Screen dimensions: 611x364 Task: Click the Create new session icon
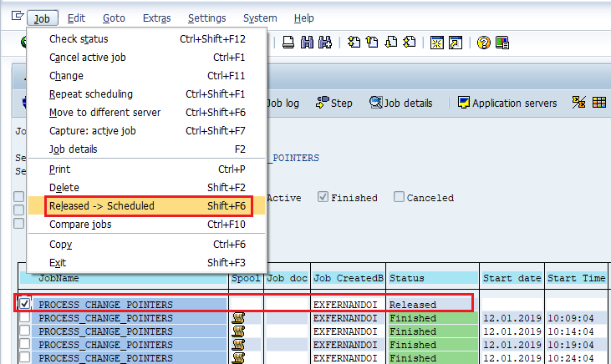[x=437, y=43]
